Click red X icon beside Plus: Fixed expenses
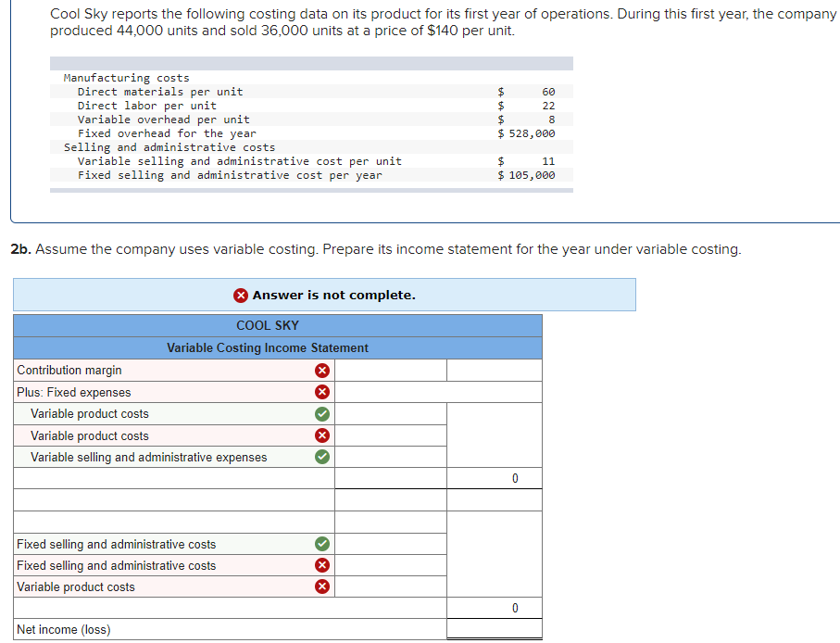The image size is (840, 643). [x=322, y=392]
